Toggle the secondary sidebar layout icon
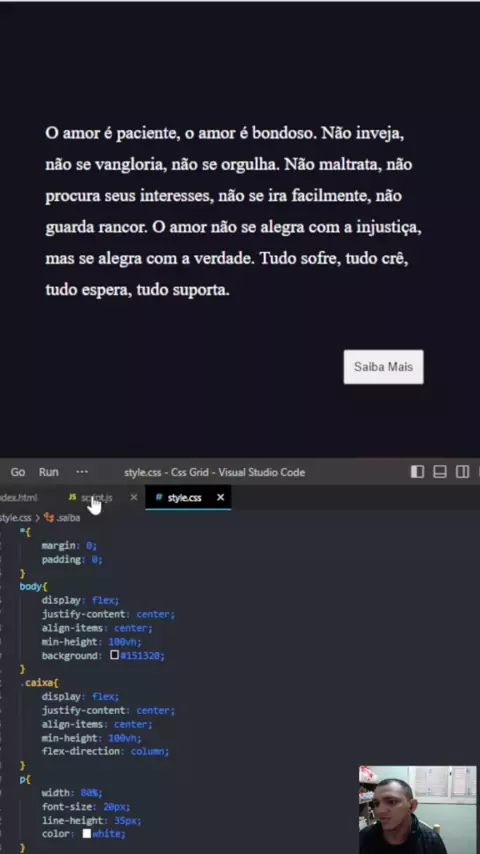480x854 pixels. [x=463, y=472]
